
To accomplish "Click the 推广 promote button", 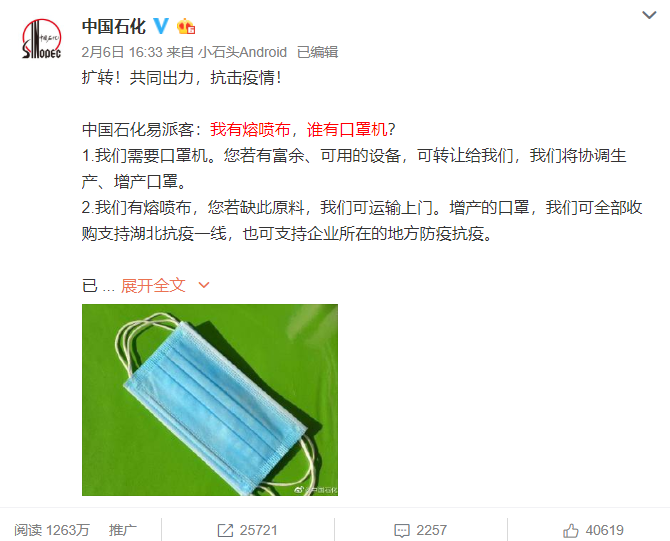I will pyautogui.click(x=123, y=530).
